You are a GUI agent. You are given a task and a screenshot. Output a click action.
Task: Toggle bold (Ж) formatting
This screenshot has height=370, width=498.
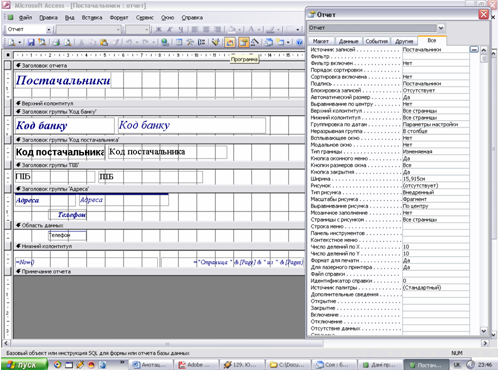pyautogui.click(x=158, y=29)
